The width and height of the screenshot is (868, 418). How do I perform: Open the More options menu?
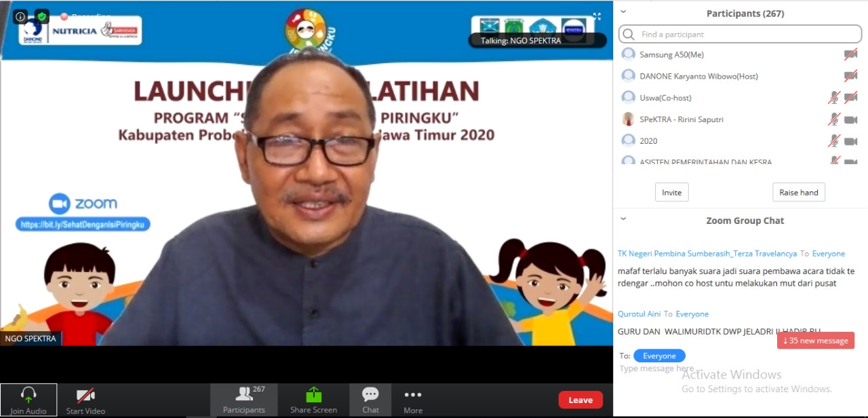413,400
